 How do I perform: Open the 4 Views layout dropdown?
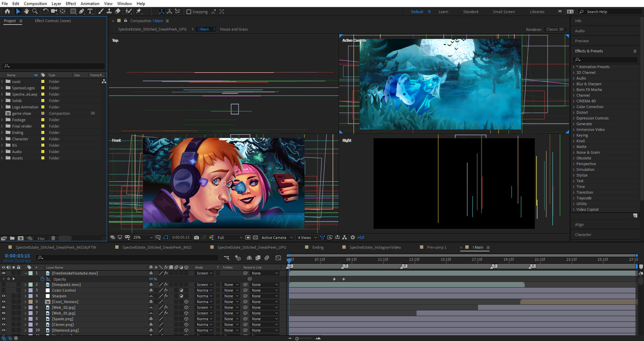(307, 238)
